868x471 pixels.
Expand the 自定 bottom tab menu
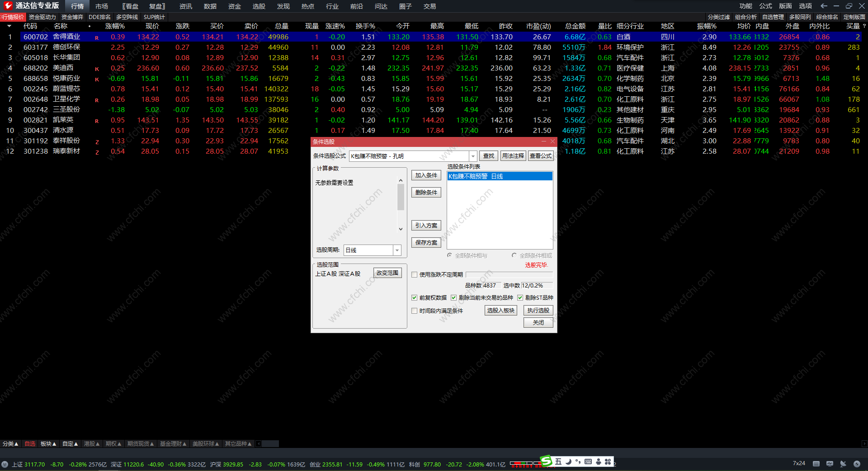(70, 444)
